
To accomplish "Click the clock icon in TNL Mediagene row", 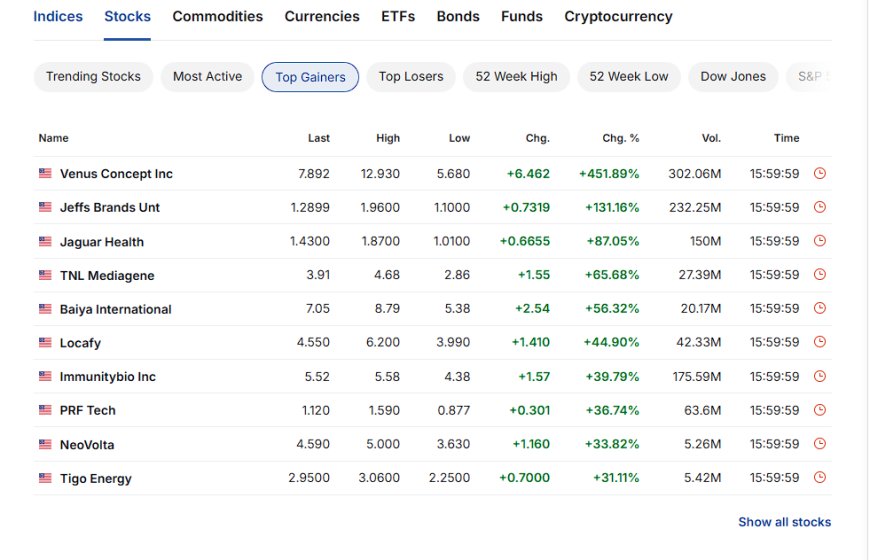I will coord(820,275).
